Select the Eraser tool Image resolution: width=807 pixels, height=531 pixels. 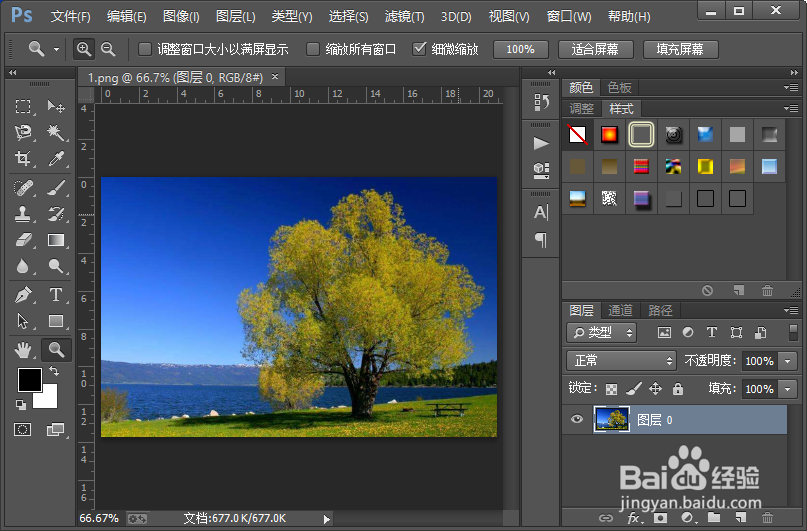[23, 240]
